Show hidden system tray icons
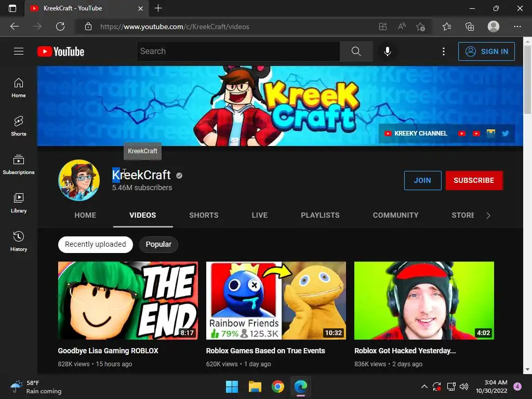The width and height of the screenshot is (532, 399). [424, 387]
